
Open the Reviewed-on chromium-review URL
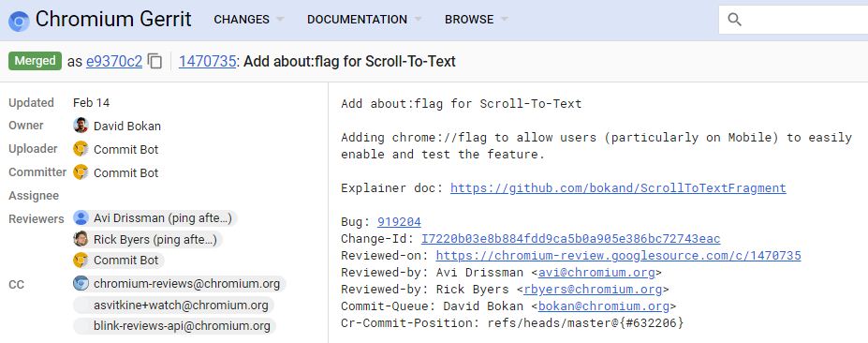(x=618, y=256)
